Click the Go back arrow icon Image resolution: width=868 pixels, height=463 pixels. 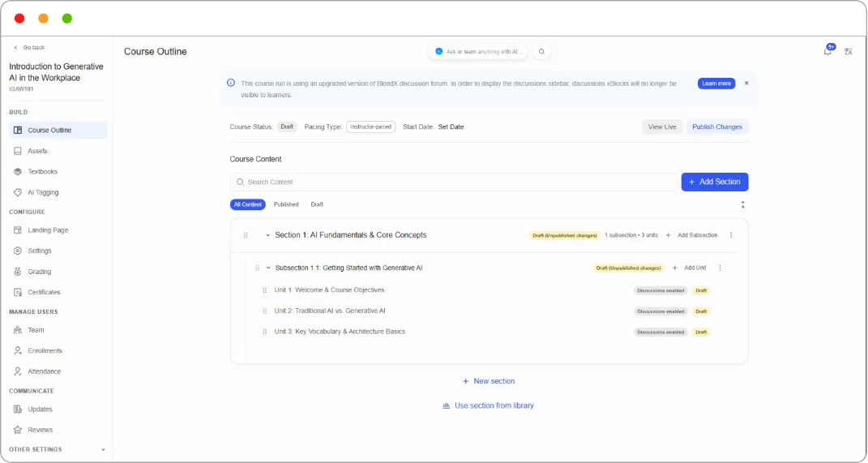click(15, 48)
